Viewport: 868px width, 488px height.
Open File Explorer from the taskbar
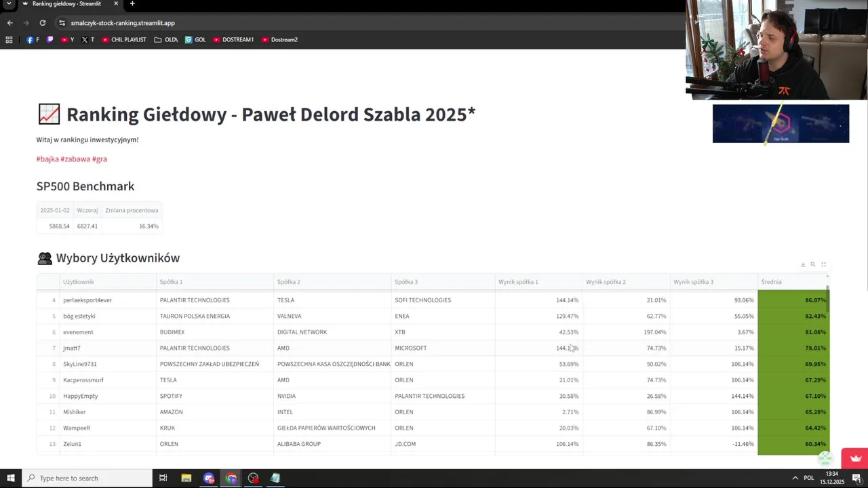[186, 478]
